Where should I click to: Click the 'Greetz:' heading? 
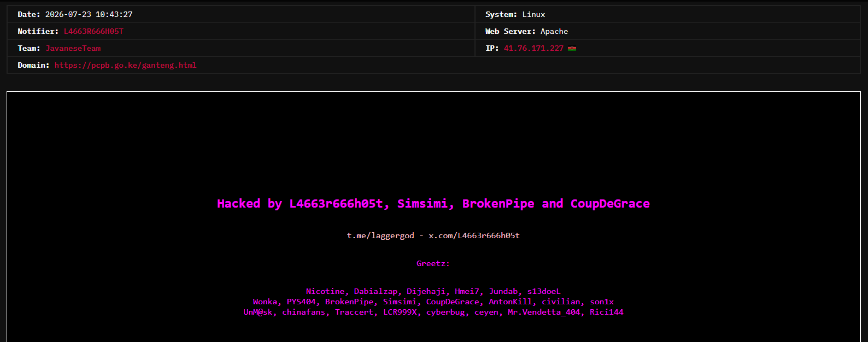pyautogui.click(x=433, y=263)
